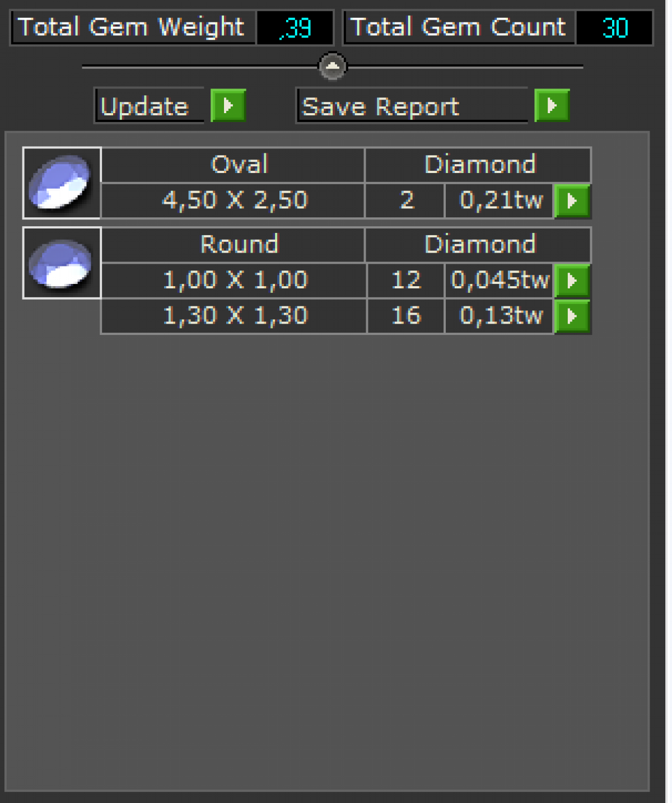Click the 1,00 X 1,00 size cell
Screen dimensions: 672x803
pyautogui.click(x=234, y=281)
